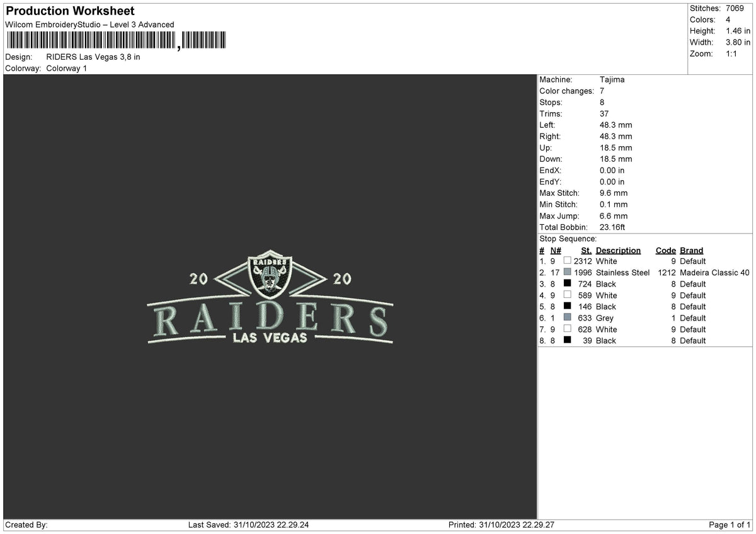Screen dimensions: 756x534
Task: Click the 'Description' column header
Action: [618, 250]
